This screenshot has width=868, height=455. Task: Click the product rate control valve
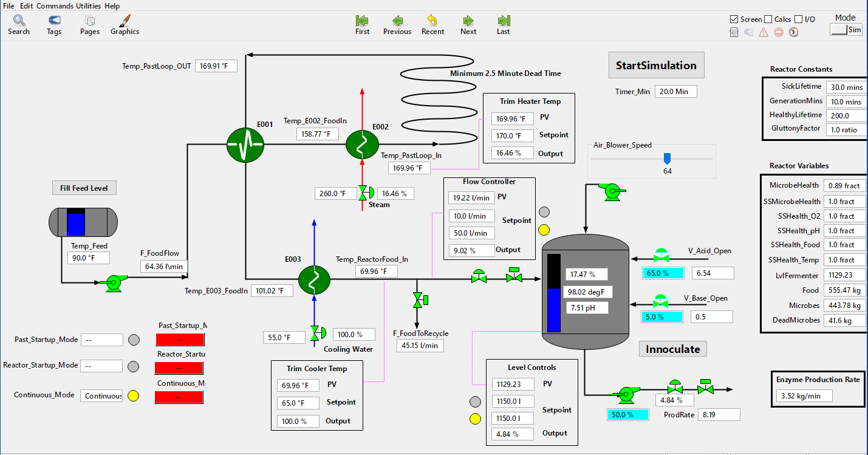click(x=674, y=386)
